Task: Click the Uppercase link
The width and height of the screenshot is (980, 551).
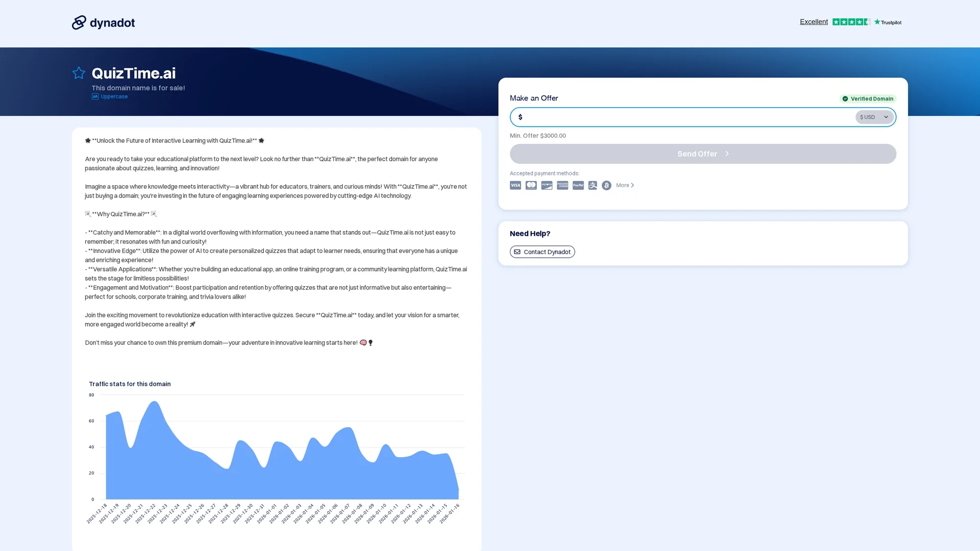Action: pos(114,96)
